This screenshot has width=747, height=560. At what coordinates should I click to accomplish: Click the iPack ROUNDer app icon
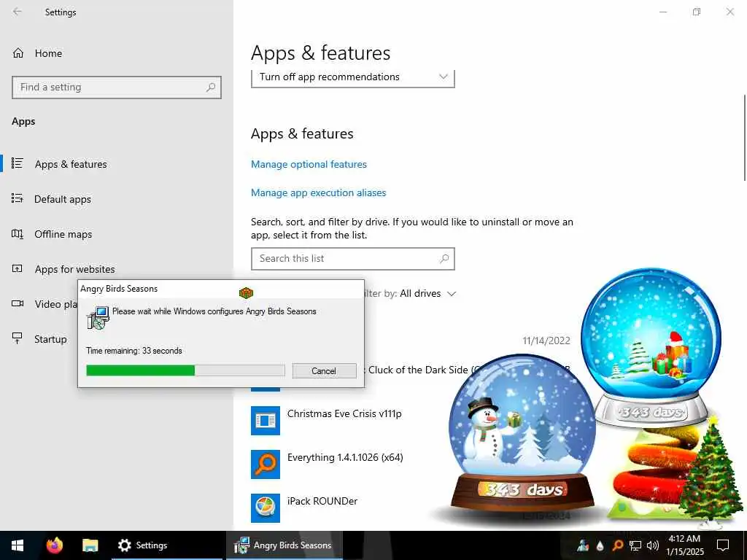tap(266, 508)
